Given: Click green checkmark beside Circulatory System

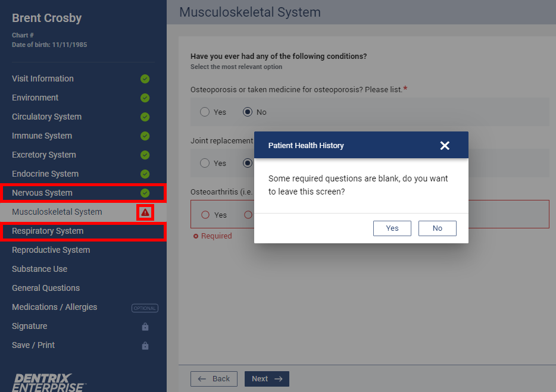Looking at the screenshot, I should [145, 117].
